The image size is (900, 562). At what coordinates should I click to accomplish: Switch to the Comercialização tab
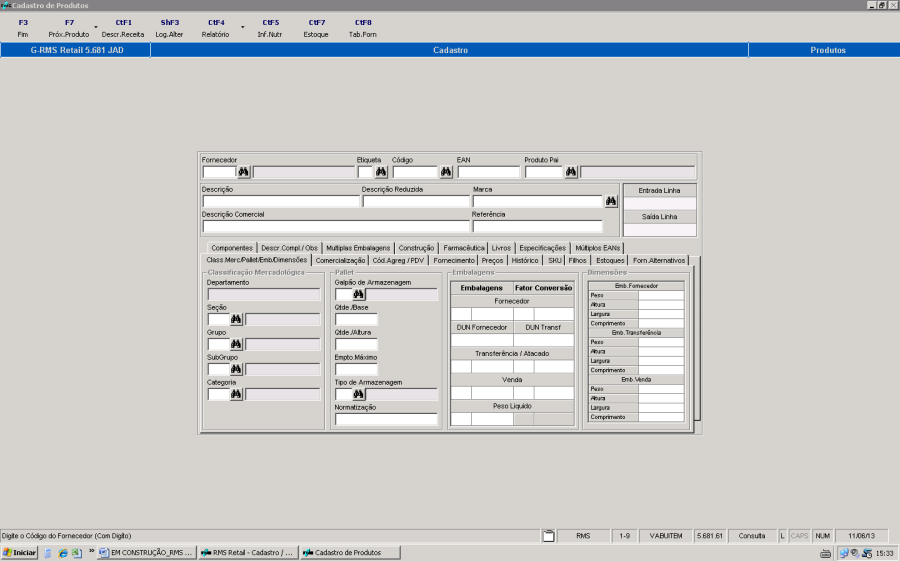tap(340, 260)
